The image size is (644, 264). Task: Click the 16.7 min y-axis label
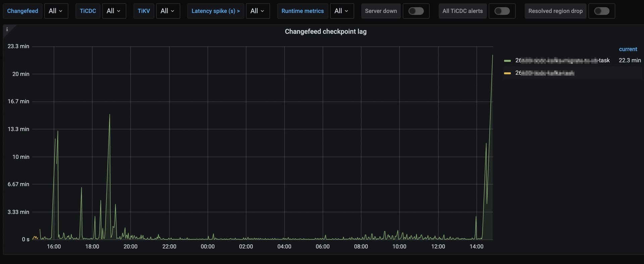(18, 101)
